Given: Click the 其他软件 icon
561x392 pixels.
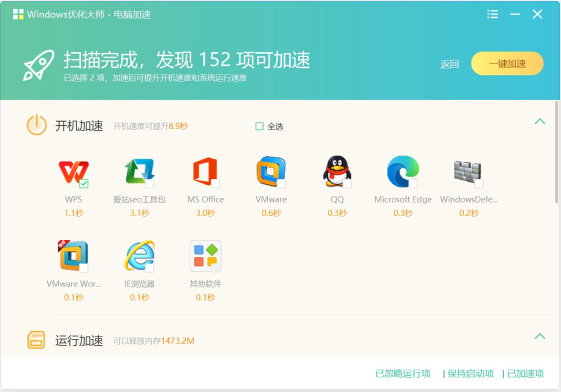Looking at the screenshot, I should (205, 256).
